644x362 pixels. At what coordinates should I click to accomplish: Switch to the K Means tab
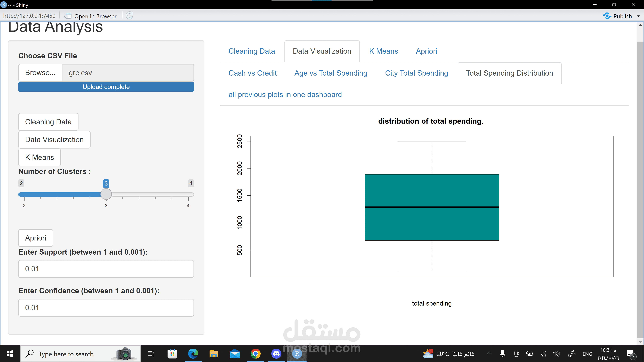(383, 51)
